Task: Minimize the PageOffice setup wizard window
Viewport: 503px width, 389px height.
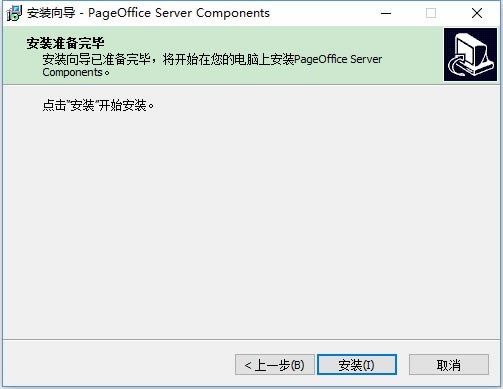Action: point(386,13)
